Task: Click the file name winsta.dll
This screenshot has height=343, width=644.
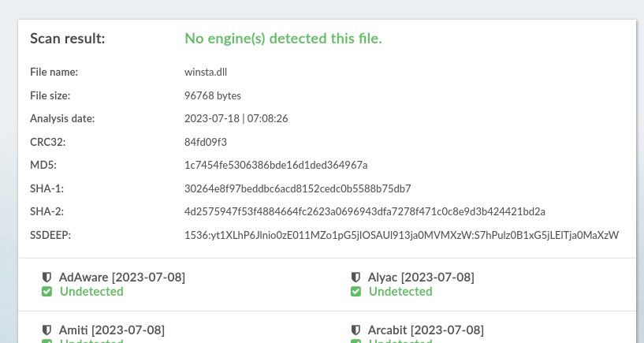Action: click(x=206, y=72)
